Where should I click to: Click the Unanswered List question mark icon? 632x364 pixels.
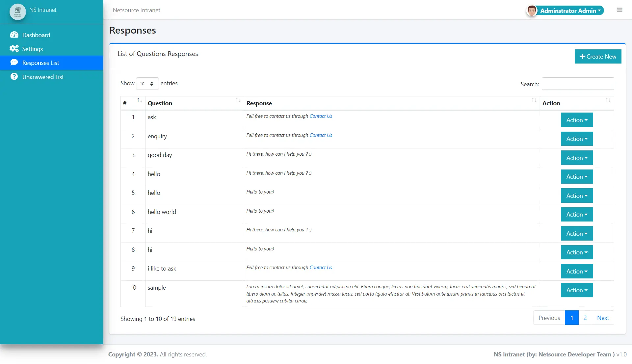[x=14, y=77]
